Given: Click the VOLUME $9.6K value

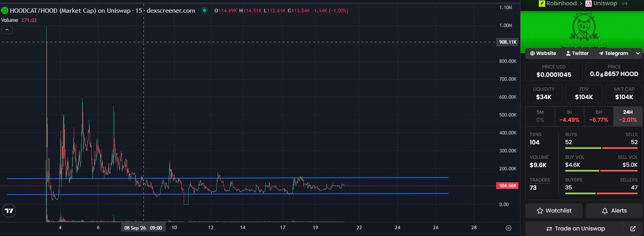Looking at the screenshot, I should point(538,165).
